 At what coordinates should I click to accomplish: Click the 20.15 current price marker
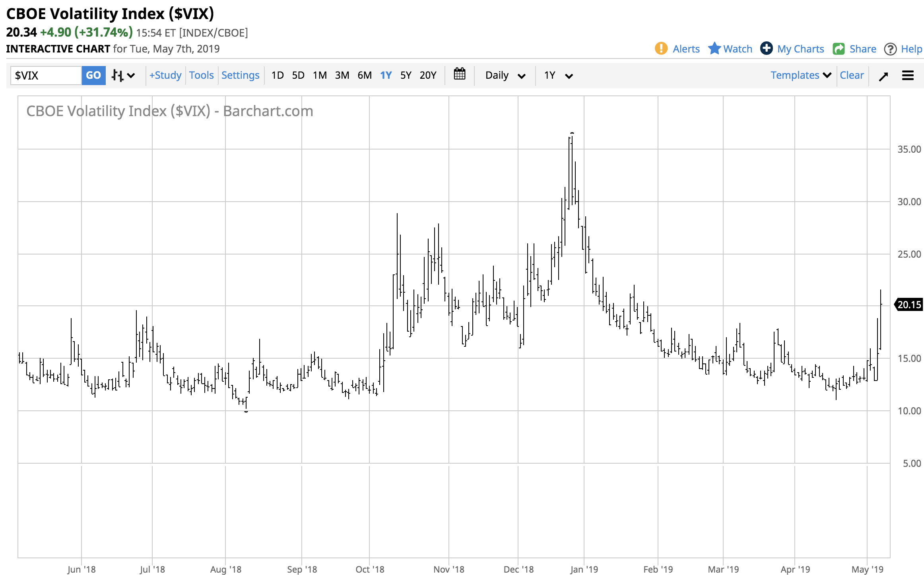pos(908,305)
